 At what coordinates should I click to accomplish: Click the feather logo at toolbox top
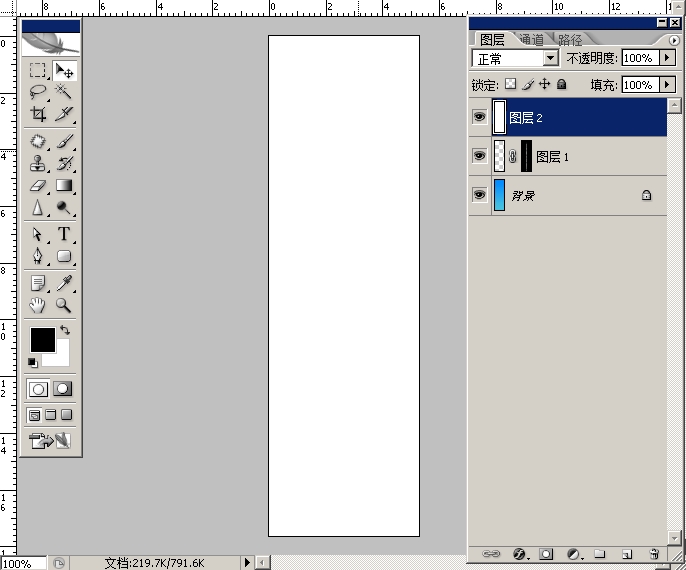(x=51, y=44)
